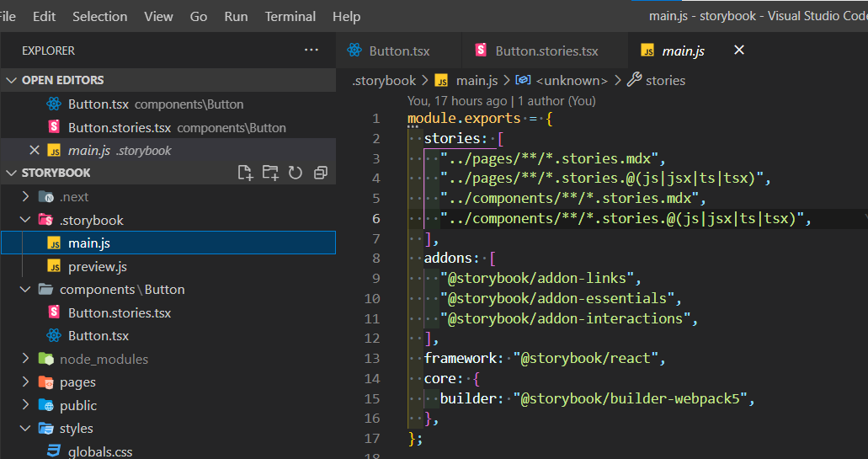The image size is (868, 459).
Task: Open the Help menu
Action: [x=347, y=17]
